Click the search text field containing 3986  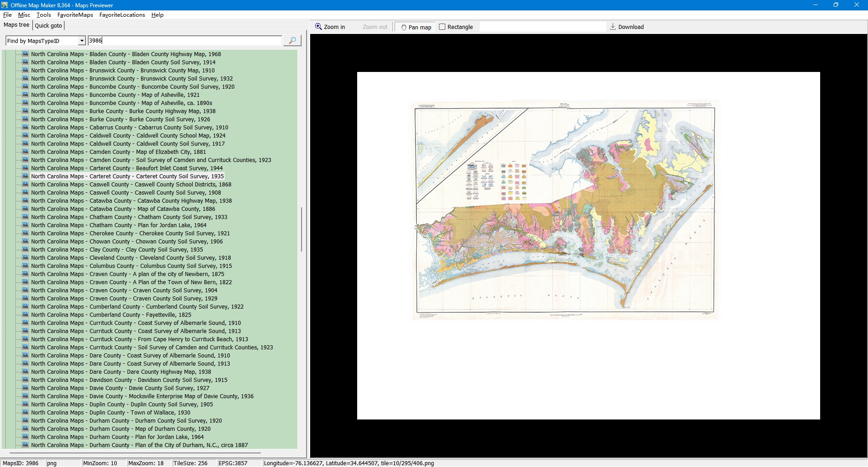coord(184,41)
